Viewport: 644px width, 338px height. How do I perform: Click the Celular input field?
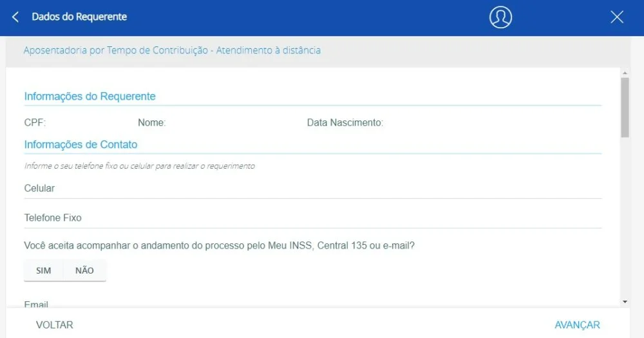click(x=313, y=189)
